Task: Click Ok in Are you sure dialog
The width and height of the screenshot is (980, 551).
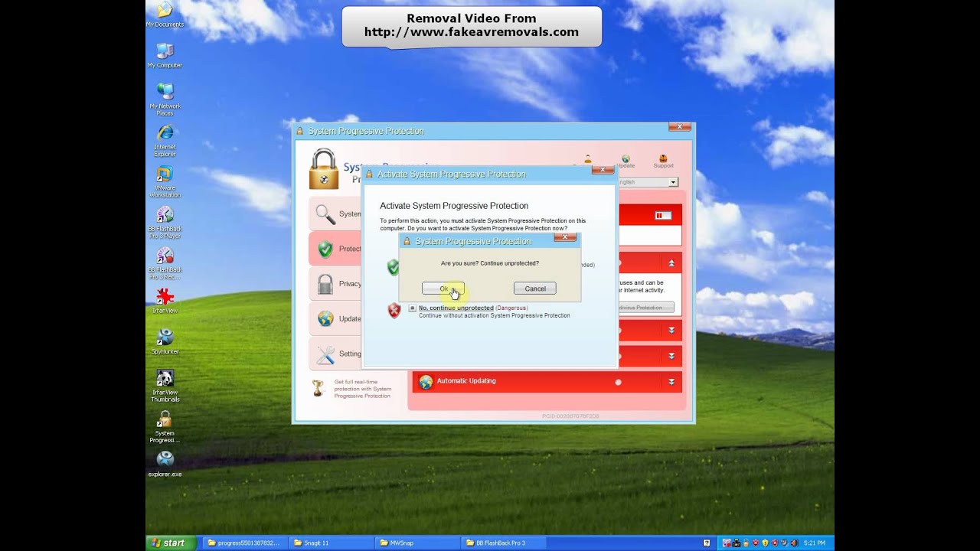Action: pos(443,289)
